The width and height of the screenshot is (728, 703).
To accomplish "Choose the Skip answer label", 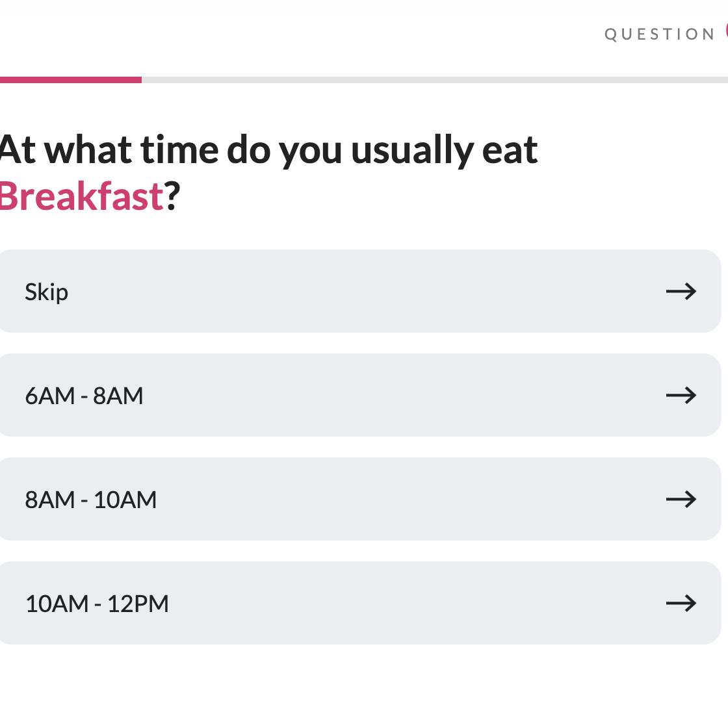I will point(46,292).
